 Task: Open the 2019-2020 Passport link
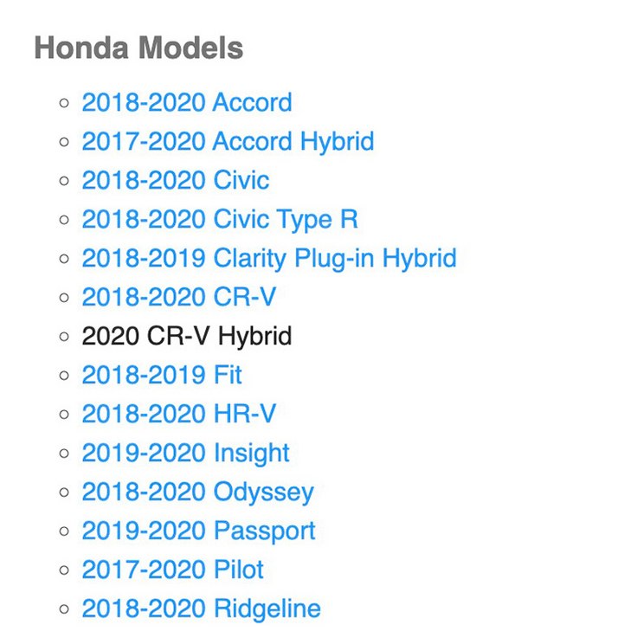click(x=198, y=531)
